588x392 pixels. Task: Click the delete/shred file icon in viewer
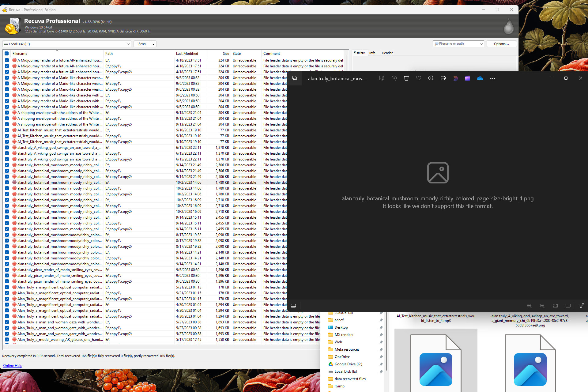click(405, 78)
